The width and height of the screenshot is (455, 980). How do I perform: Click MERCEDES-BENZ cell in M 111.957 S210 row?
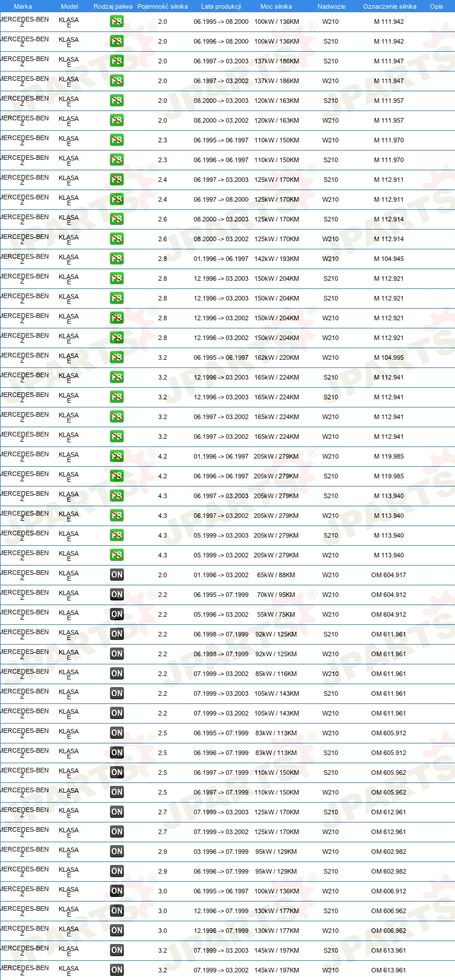pos(24,101)
